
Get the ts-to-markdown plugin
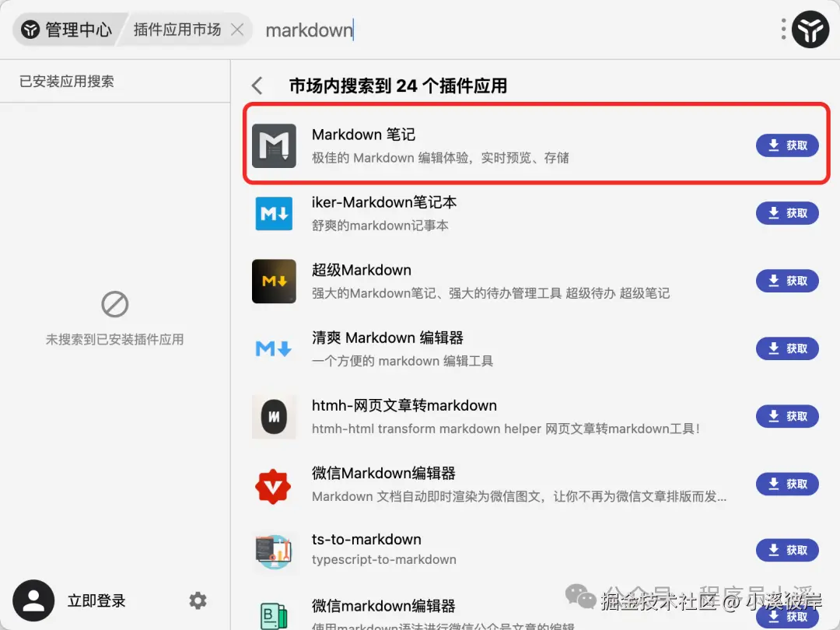[787, 550]
